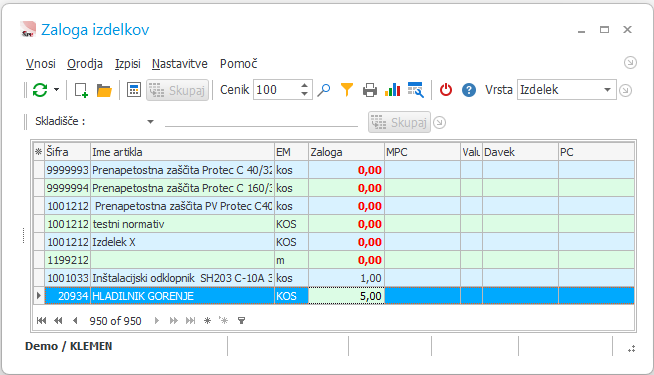Increase the Cenik value with up arrow
654x375 pixels.
click(304, 85)
